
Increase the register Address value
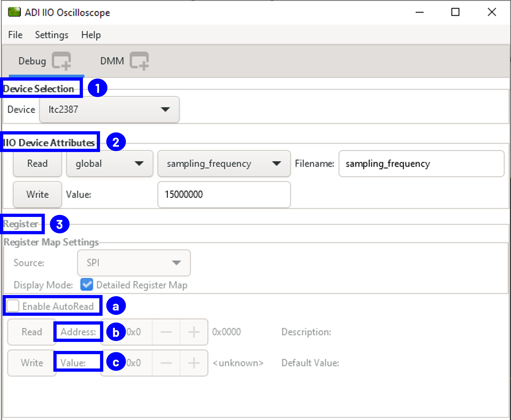pyautogui.click(x=194, y=332)
